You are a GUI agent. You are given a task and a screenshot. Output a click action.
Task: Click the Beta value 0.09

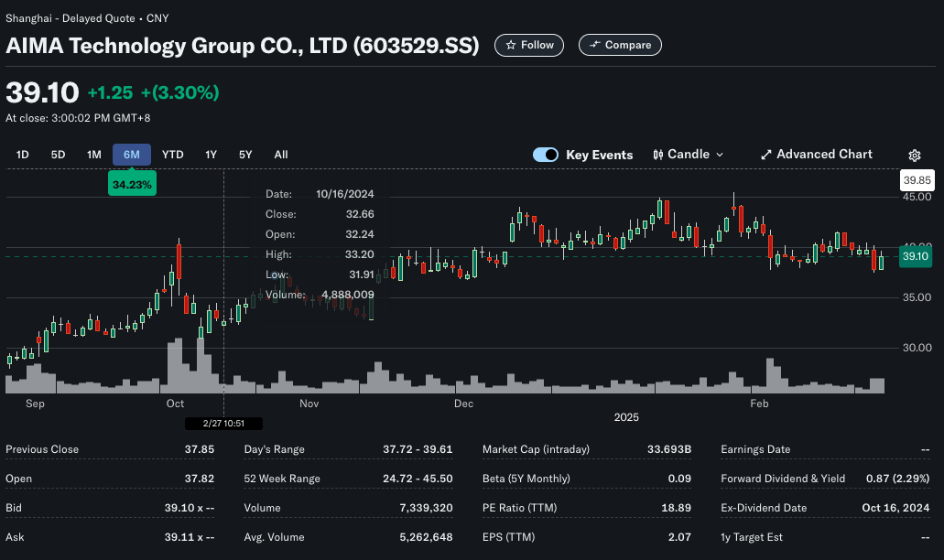679,479
